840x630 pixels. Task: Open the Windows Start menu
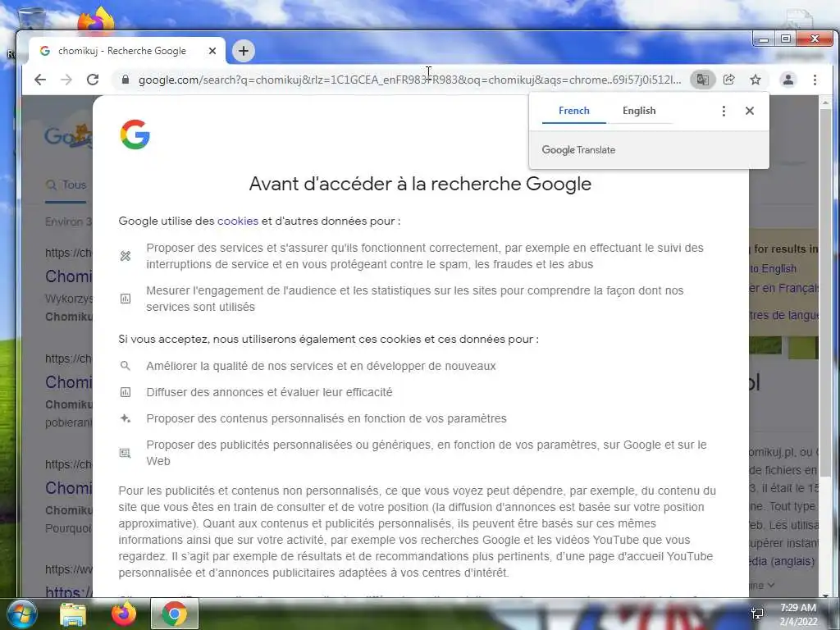tap(21, 614)
